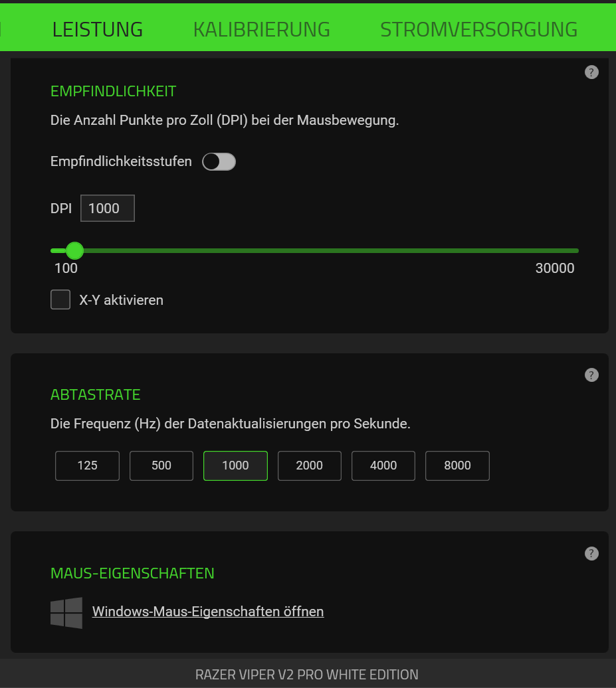Click the slider minimum value 100
Screen dimensions: 616x688
(66, 268)
